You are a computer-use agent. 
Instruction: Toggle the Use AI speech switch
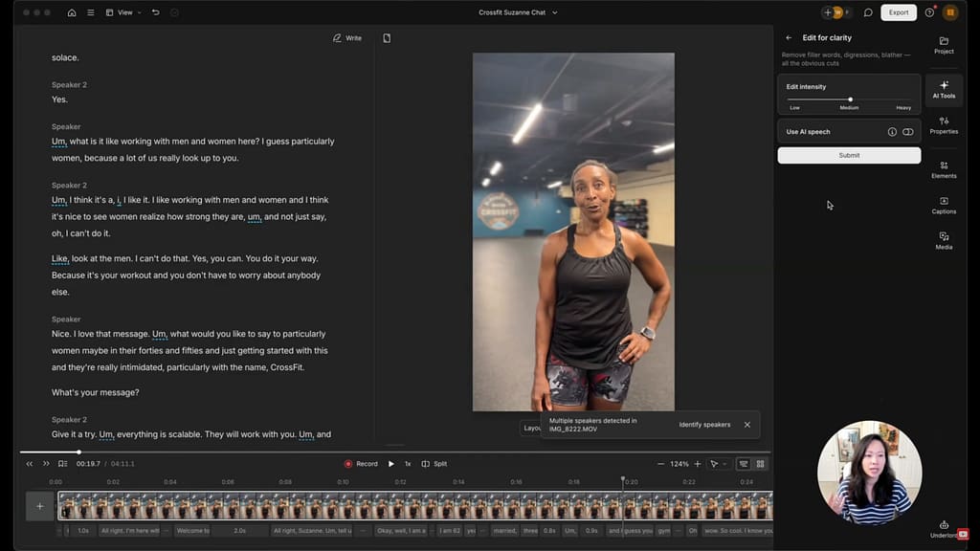907,131
